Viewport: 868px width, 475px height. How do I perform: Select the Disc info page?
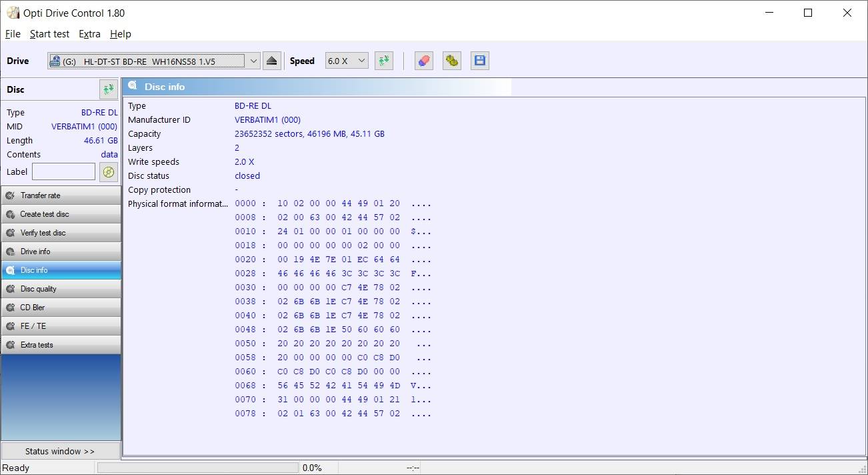coord(61,270)
